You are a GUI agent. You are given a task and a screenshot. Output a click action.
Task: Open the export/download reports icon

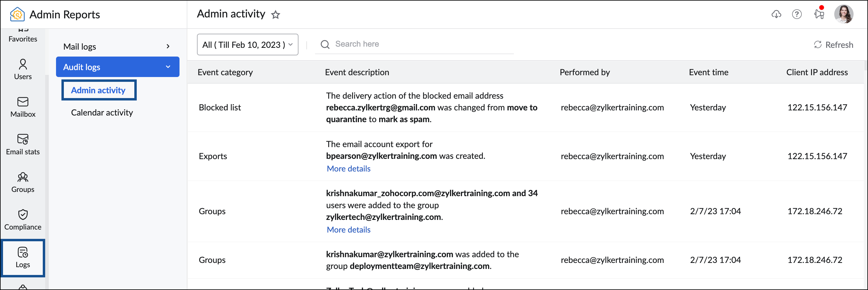tap(776, 14)
